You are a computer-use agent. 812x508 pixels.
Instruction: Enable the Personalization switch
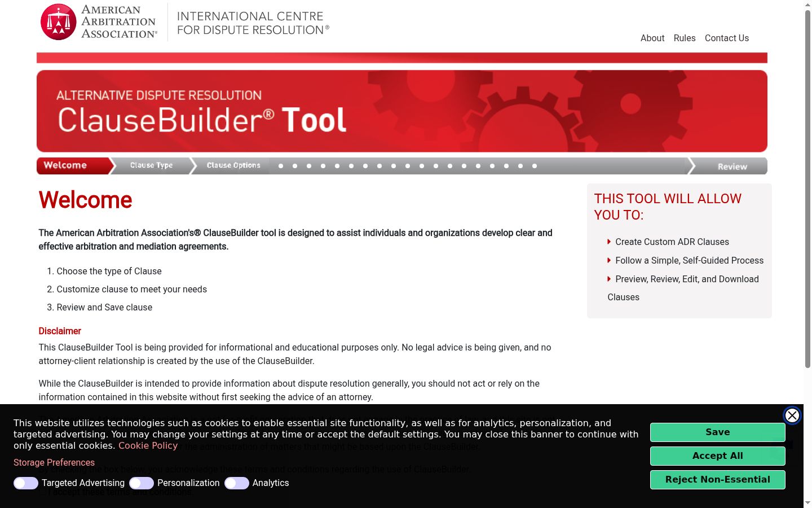tap(142, 483)
